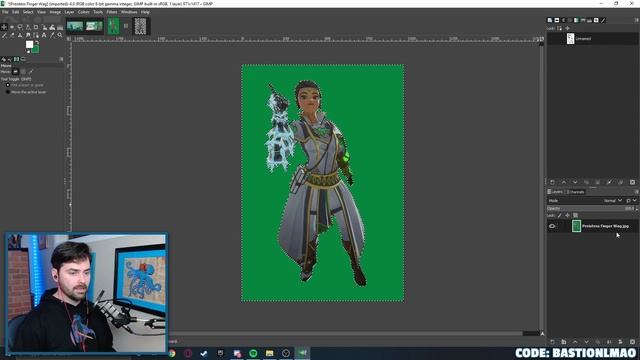640x360 pixels.
Task: Select the Ellipse Select tool
Action: [12, 27]
